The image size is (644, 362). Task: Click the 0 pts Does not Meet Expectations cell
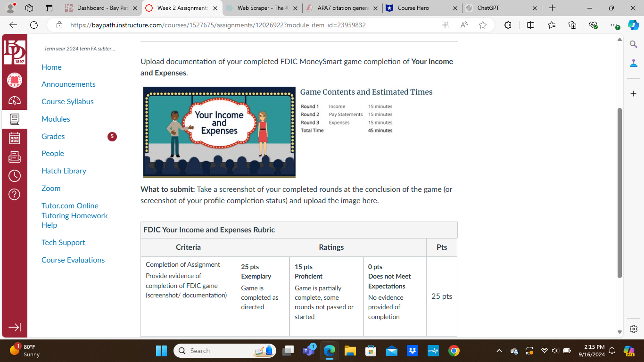point(395,296)
